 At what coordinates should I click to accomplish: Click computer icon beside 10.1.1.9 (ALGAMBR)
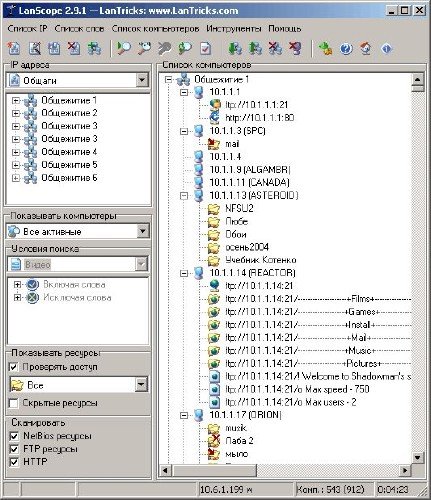click(199, 169)
